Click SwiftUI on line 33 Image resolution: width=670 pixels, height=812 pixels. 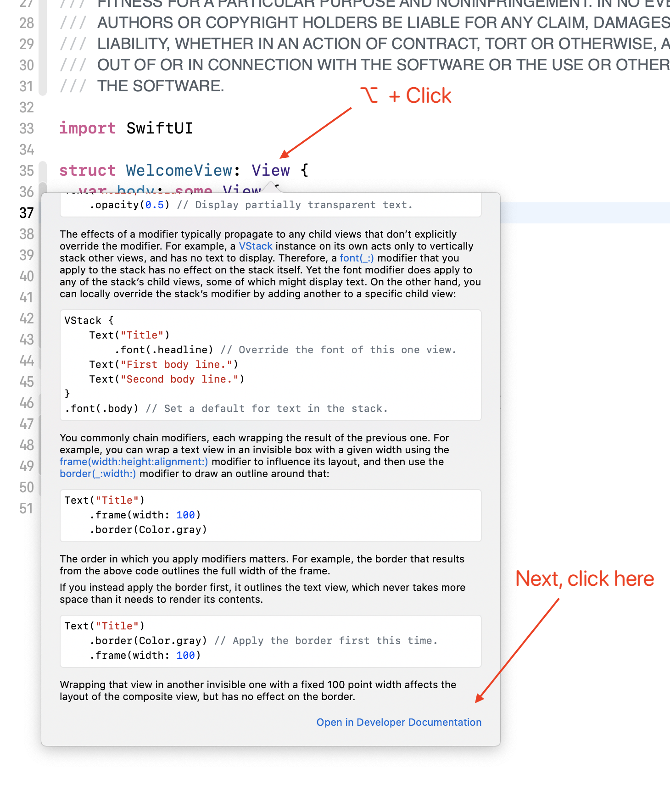tap(159, 128)
